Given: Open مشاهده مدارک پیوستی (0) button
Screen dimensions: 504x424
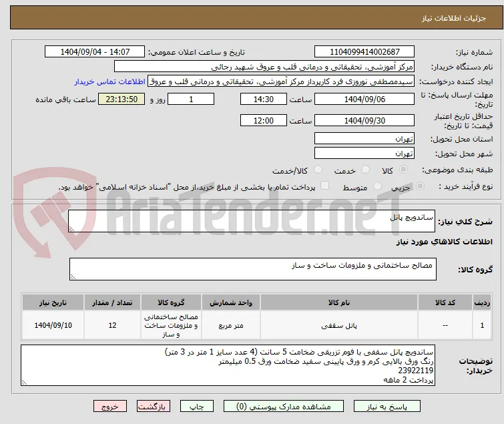Looking at the screenshot, I should (x=284, y=407).
